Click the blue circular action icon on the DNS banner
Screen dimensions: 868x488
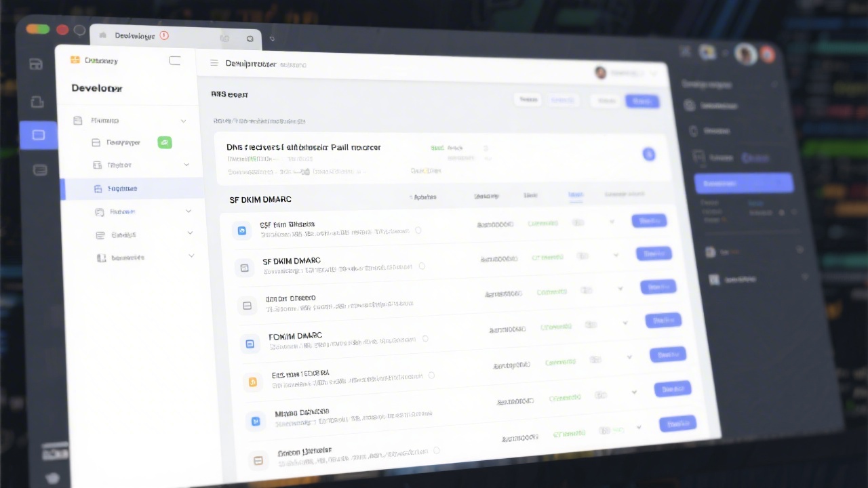click(649, 155)
